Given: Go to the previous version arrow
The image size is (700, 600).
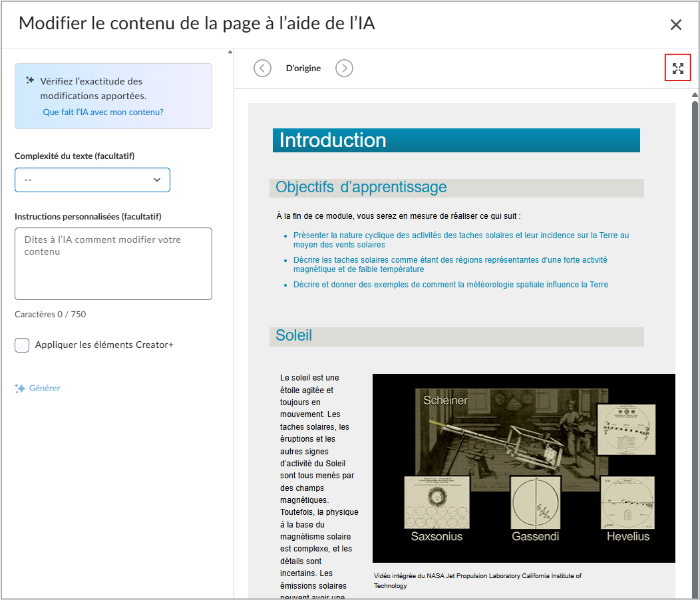Looking at the screenshot, I should 262,69.
